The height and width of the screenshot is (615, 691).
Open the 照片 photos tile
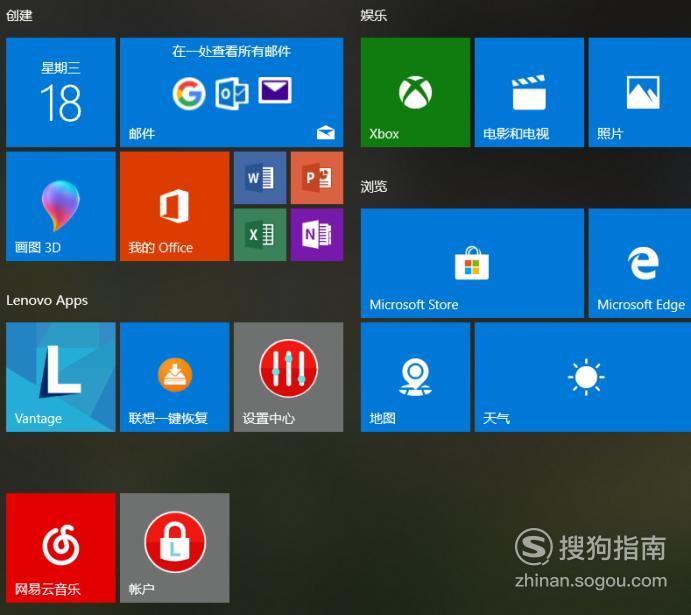(x=639, y=92)
